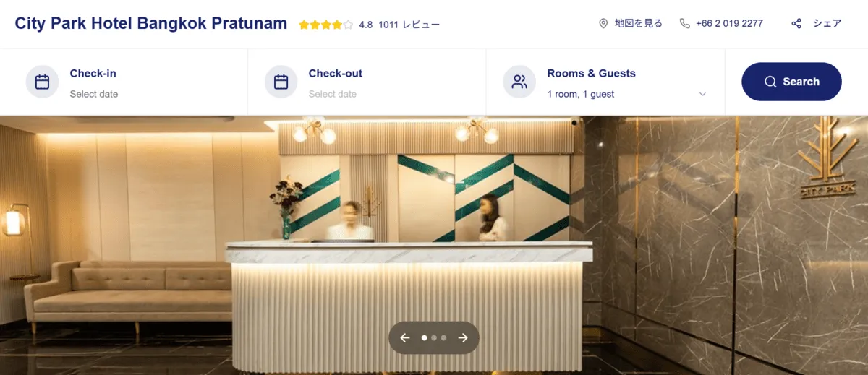Image resolution: width=868 pixels, height=375 pixels.
Task: Click the Check-out calendar icon
Action: [x=281, y=82]
